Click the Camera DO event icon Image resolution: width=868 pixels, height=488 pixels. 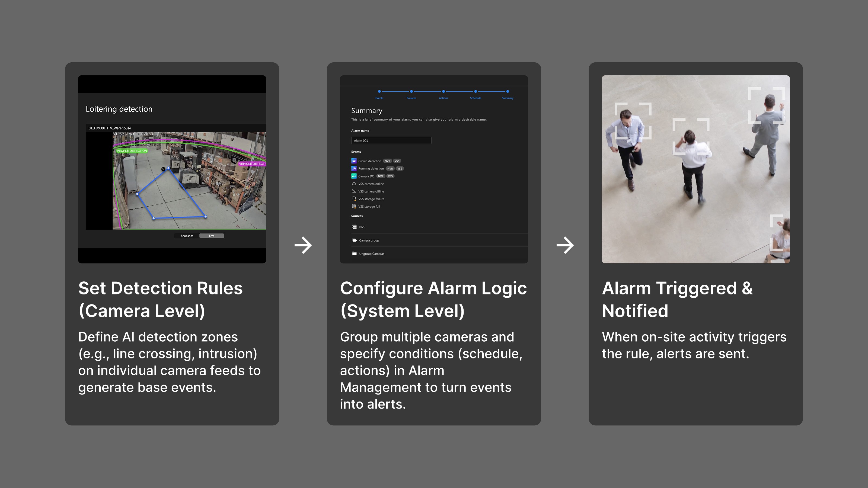click(354, 176)
